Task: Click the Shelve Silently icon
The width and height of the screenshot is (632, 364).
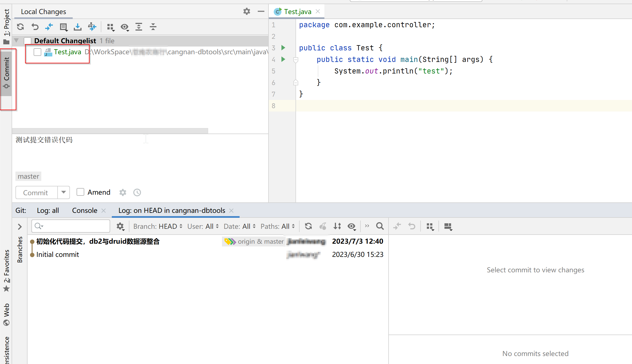Action: (78, 27)
